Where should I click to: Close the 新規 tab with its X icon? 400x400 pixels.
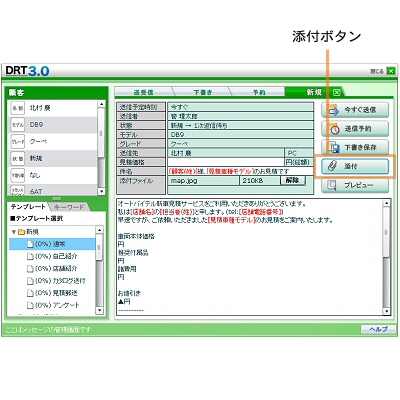tap(337, 92)
